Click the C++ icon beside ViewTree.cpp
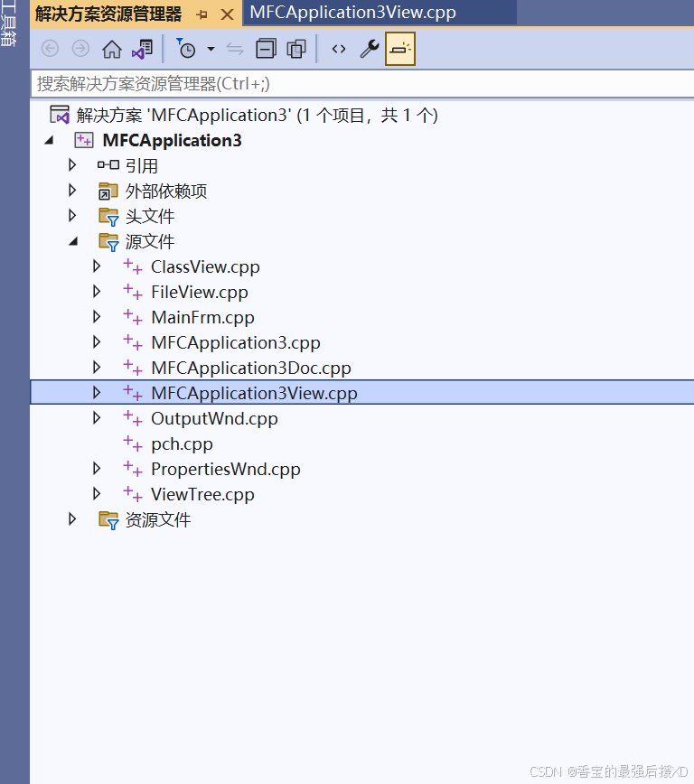 133,494
